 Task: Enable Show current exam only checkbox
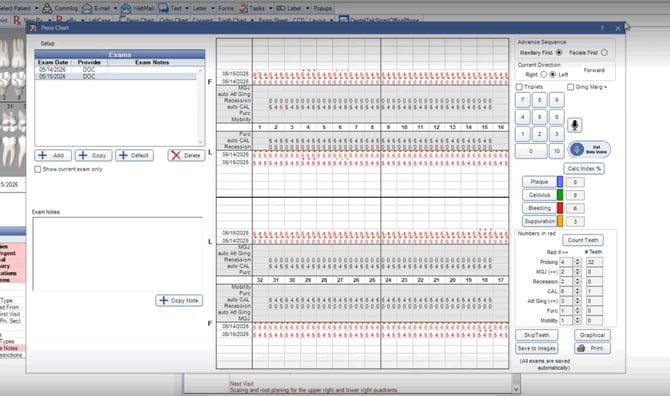38,170
